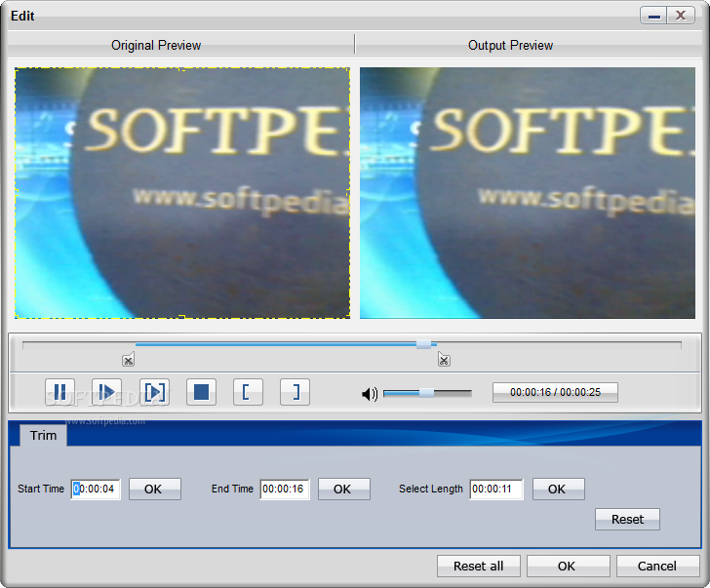Play the selected trim segment
710x588 pixels.
pos(154,392)
